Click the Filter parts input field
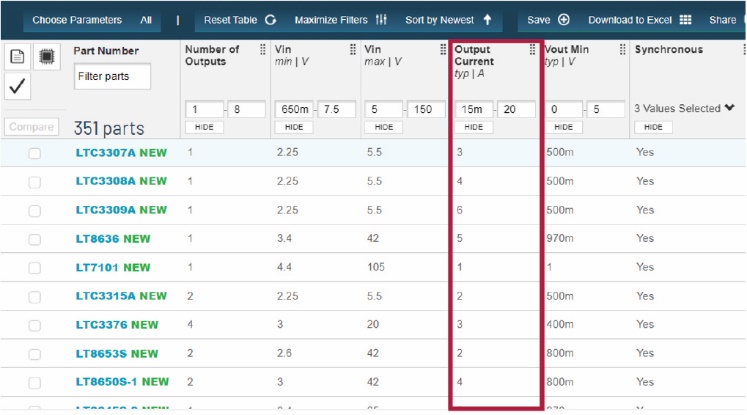Image resolution: width=747 pixels, height=415 pixels. coord(112,76)
